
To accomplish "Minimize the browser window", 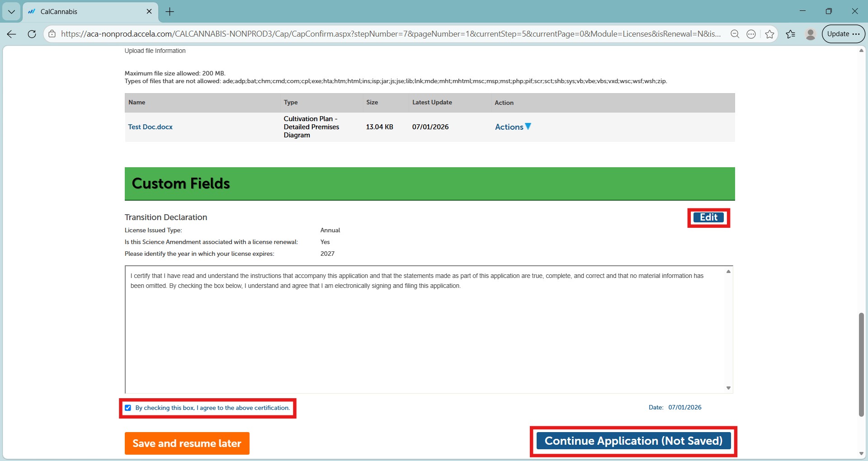I will point(803,11).
